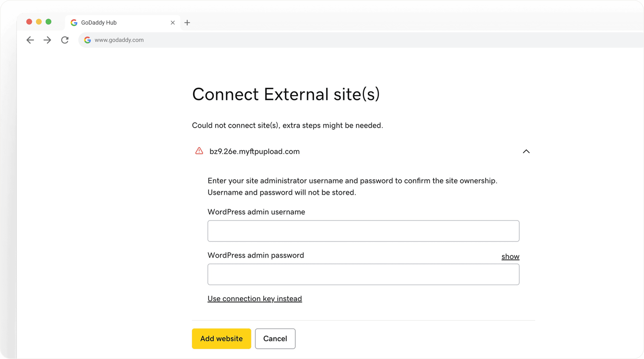
Task: Select the GoDaddy Hub tab
Action: [x=123, y=23]
